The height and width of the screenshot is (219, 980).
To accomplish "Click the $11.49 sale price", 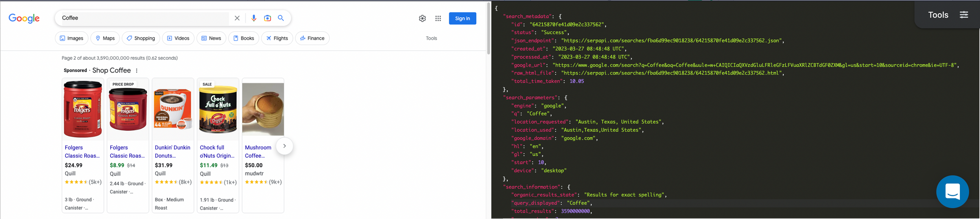I will point(209,166).
